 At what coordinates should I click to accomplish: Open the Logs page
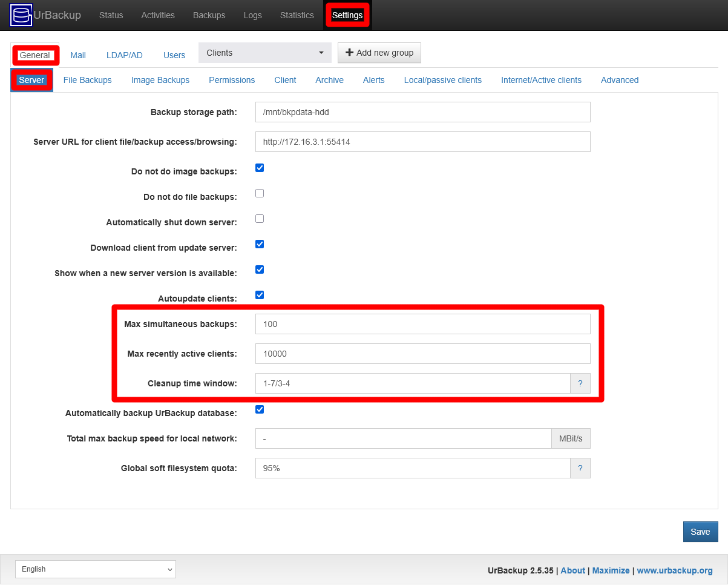[252, 15]
